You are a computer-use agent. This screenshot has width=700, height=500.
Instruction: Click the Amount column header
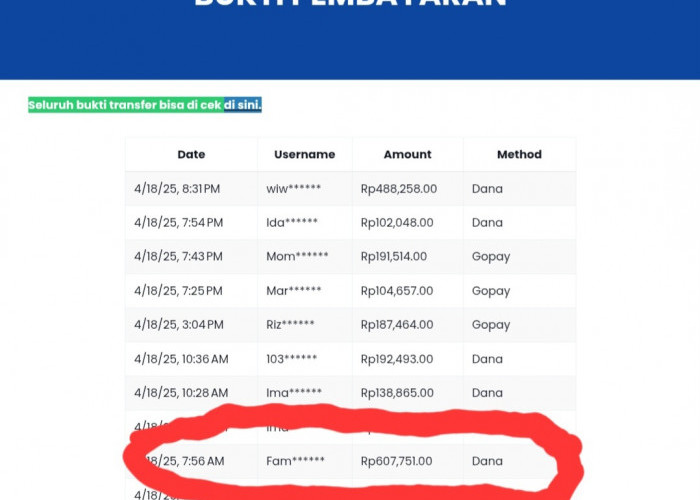click(x=407, y=154)
